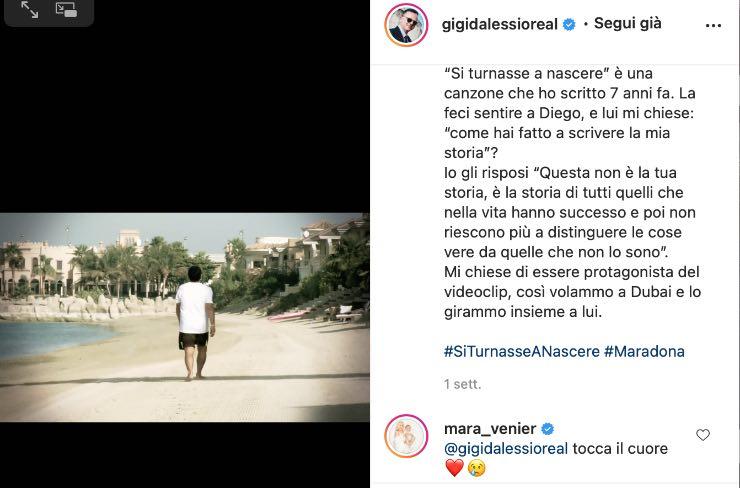This screenshot has width=740, height=488.
Task: Like mara_venier's comment with heart icon
Action: click(703, 435)
